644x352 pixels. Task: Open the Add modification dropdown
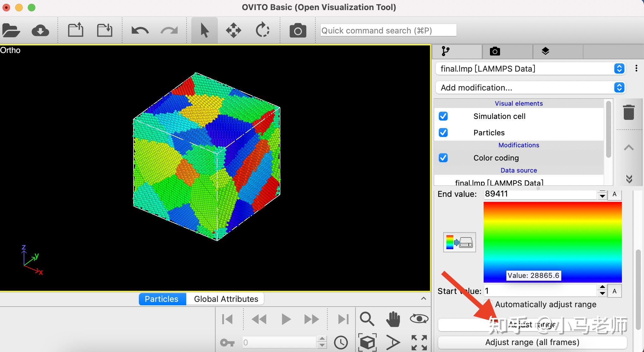(x=530, y=87)
